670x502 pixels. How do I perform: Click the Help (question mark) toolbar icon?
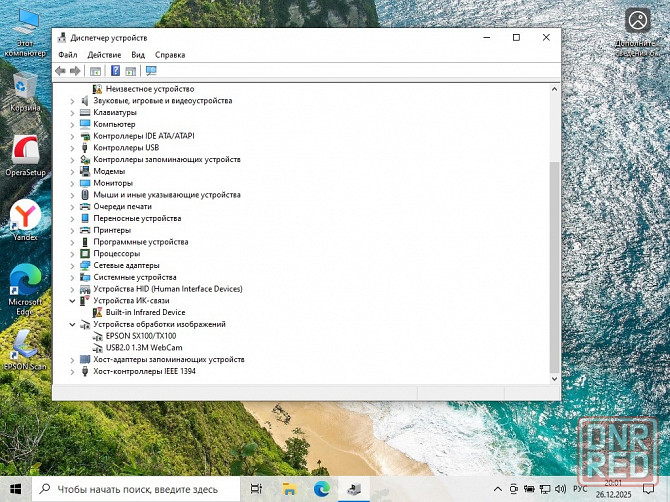116,71
